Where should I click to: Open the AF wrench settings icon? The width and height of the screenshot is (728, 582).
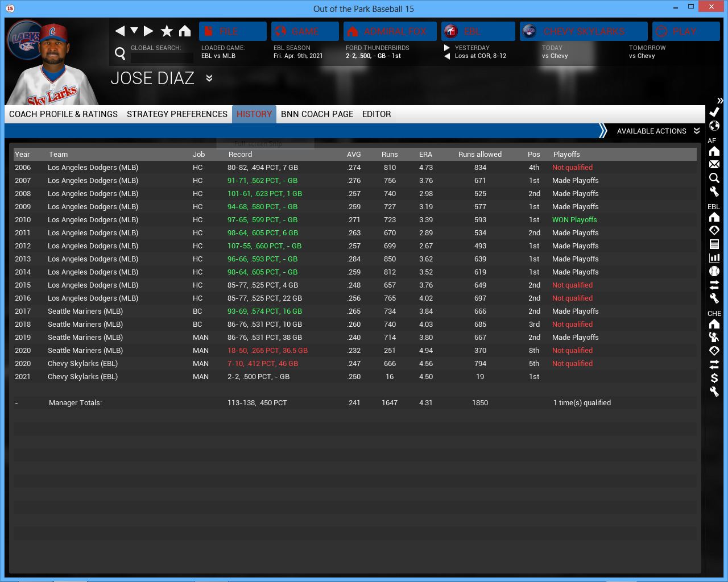pyautogui.click(x=714, y=192)
